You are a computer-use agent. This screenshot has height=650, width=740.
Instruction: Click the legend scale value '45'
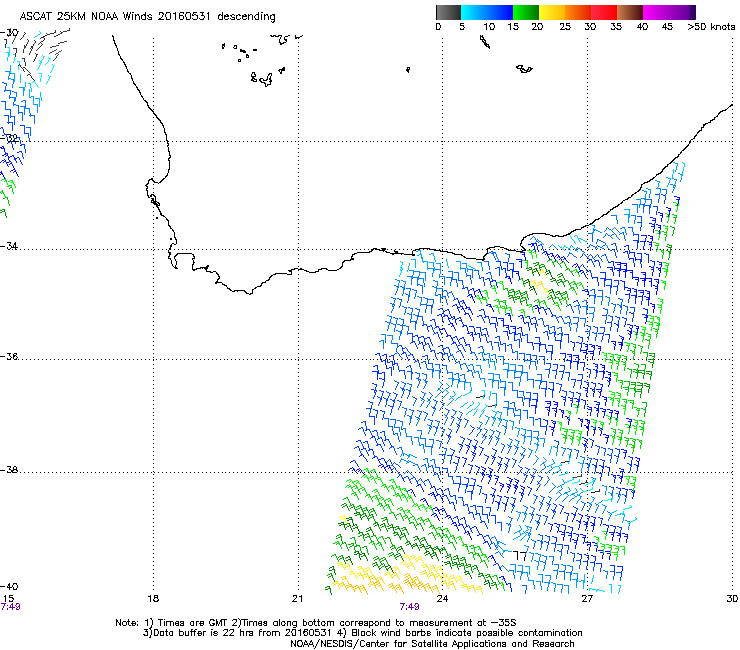point(667,27)
